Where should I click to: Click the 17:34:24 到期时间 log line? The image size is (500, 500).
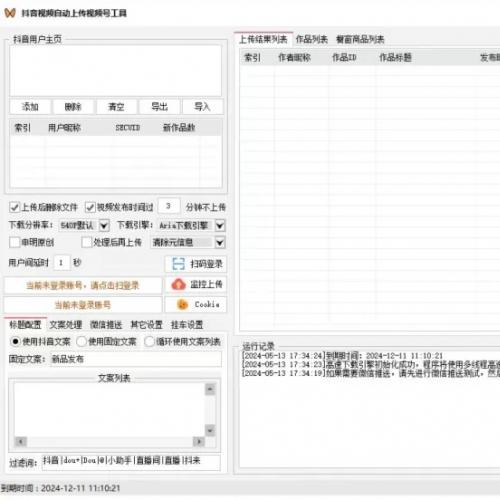pos(343,356)
